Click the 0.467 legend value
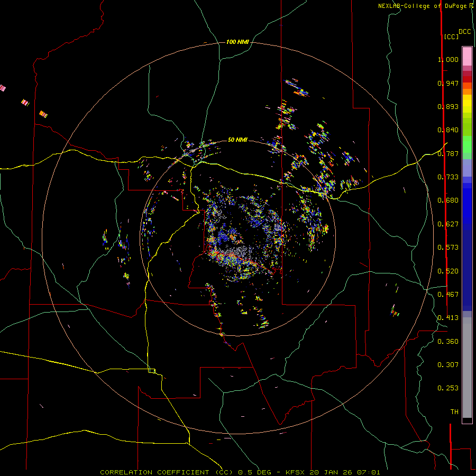The width and height of the screenshot is (476, 476). point(448,295)
